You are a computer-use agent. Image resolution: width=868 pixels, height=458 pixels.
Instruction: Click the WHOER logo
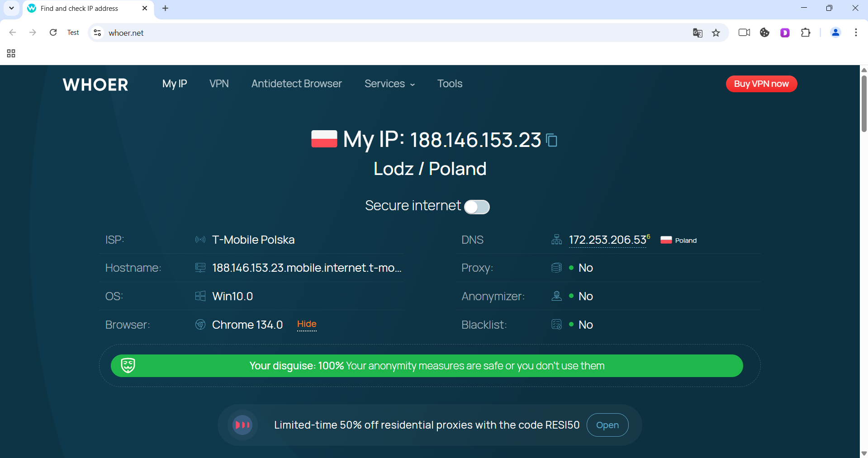coord(95,85)
